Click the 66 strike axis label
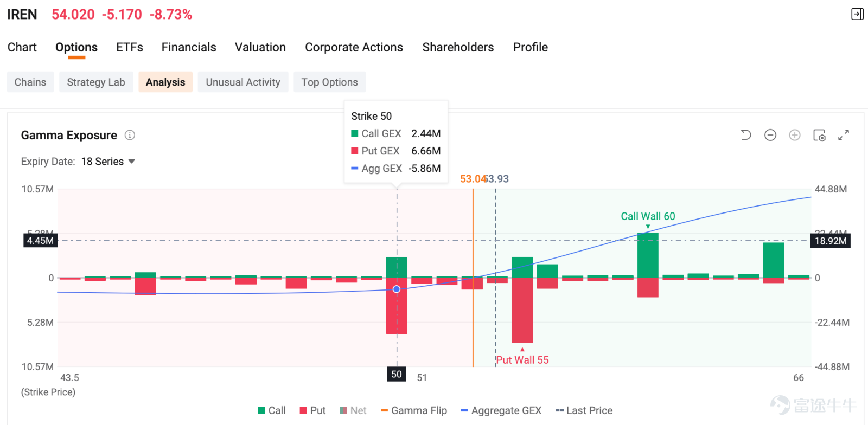 [799, 378]
